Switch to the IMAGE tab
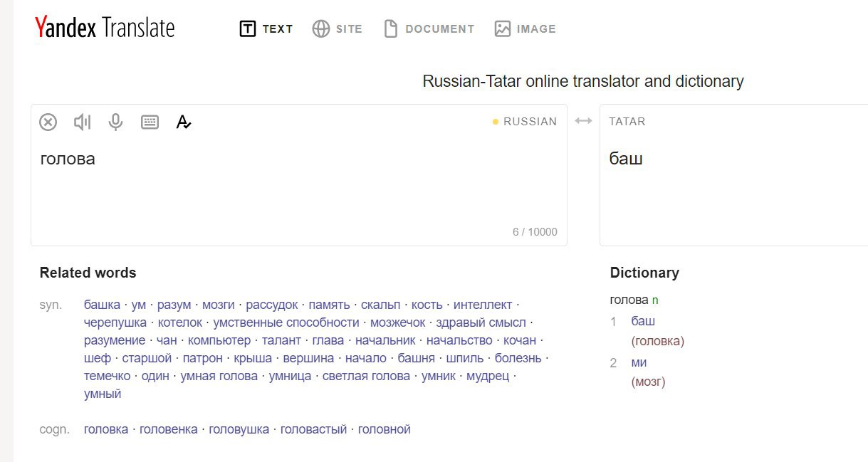Screen dimensions: 868x462 point(525,29)
